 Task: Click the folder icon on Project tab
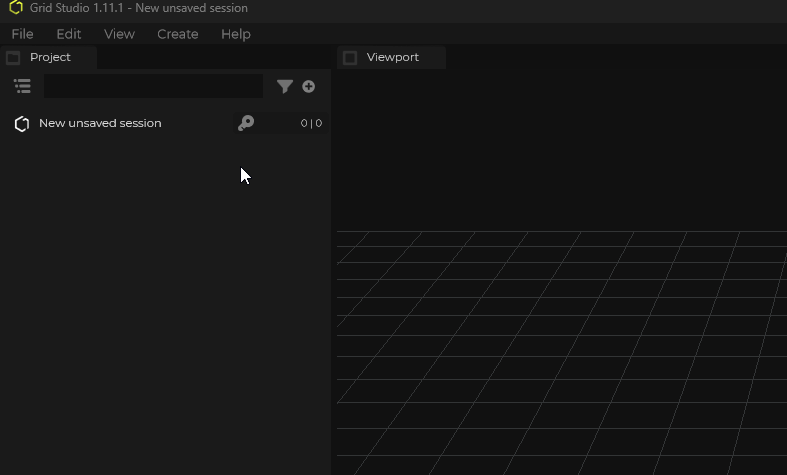[x=13, y=58]
